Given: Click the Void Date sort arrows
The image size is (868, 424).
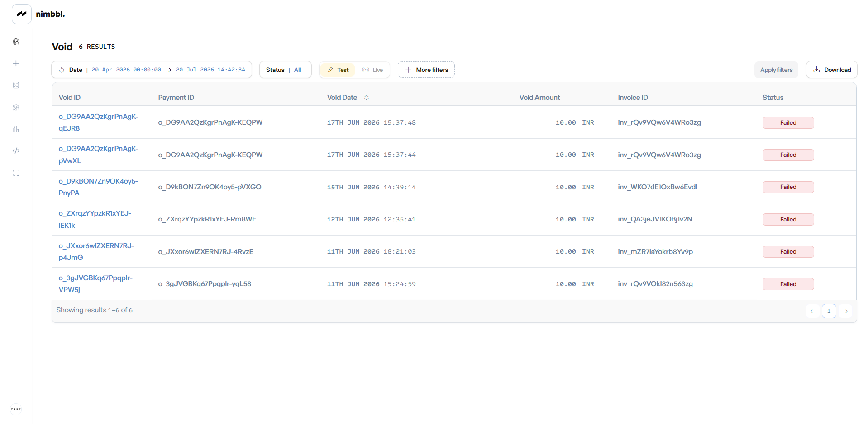Looking at the screenshot, I should (367, 98).
